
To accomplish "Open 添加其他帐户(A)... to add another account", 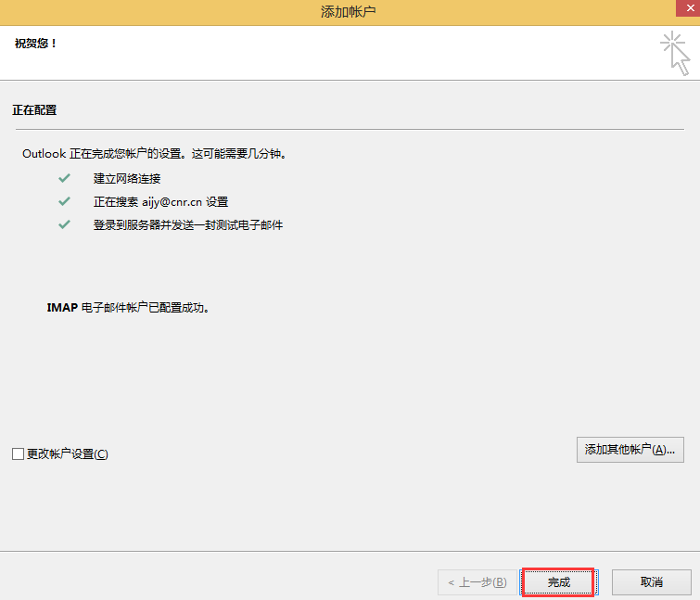I will point(630,450).
